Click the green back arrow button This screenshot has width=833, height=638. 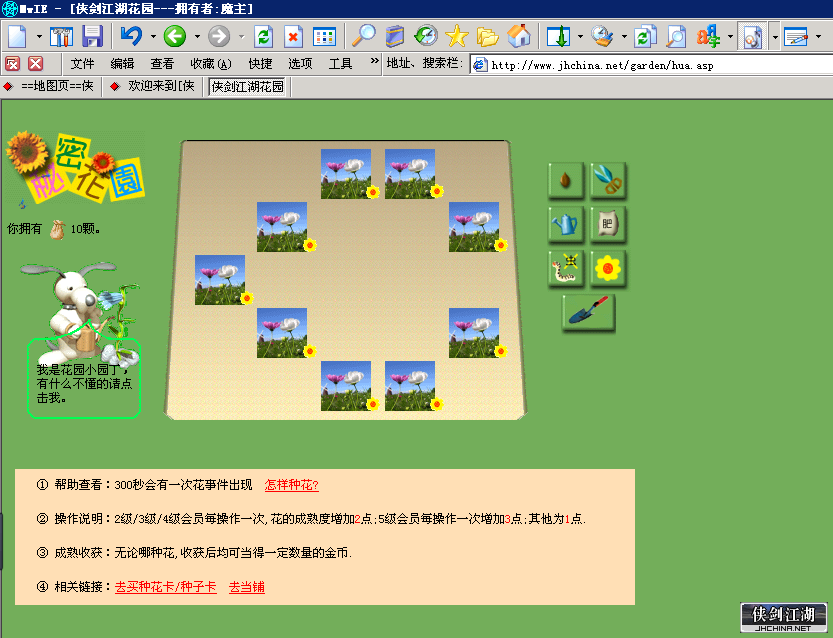174,37
